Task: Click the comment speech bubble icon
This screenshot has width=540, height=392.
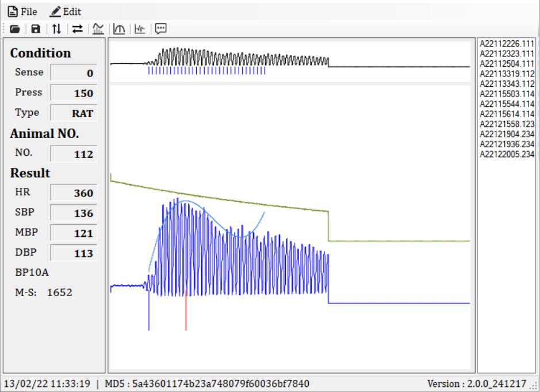Action: tap(160, 29)
